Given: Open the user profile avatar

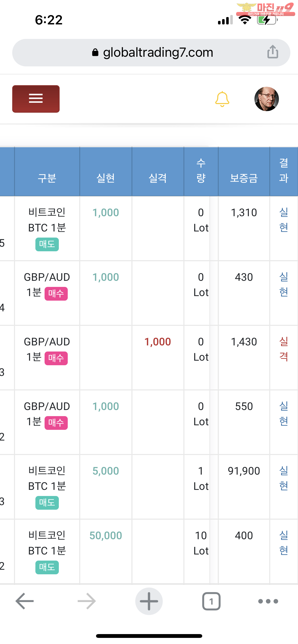Looking at the screenshot, I should [266, 99].
